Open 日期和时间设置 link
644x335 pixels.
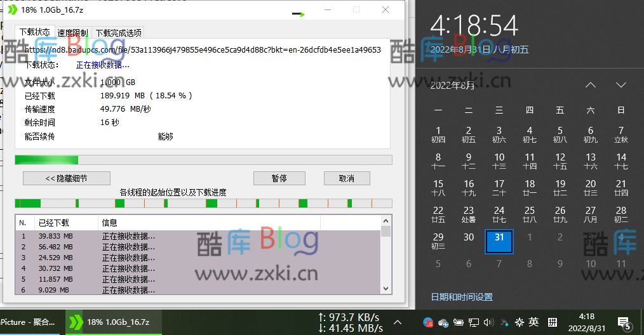tap(462, 297)
